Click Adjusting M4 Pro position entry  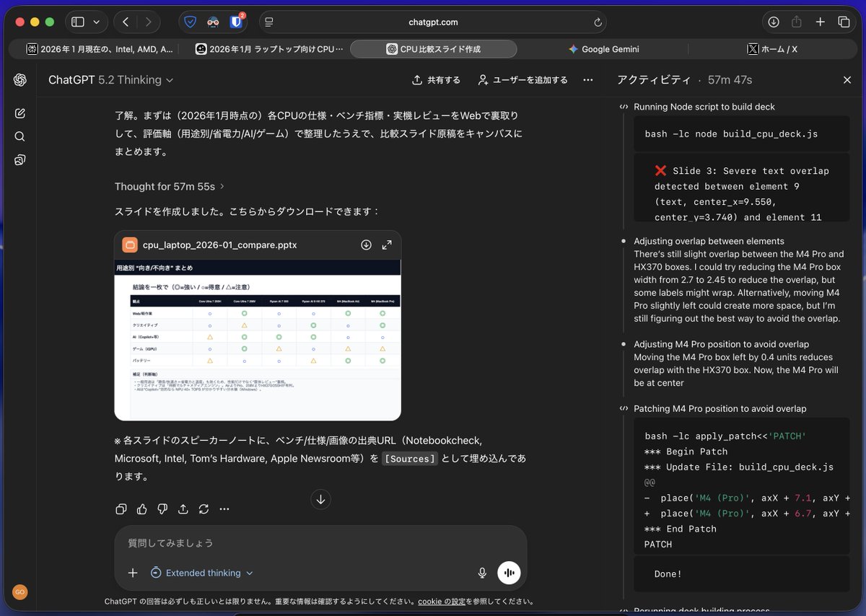(x=721, y=344)
